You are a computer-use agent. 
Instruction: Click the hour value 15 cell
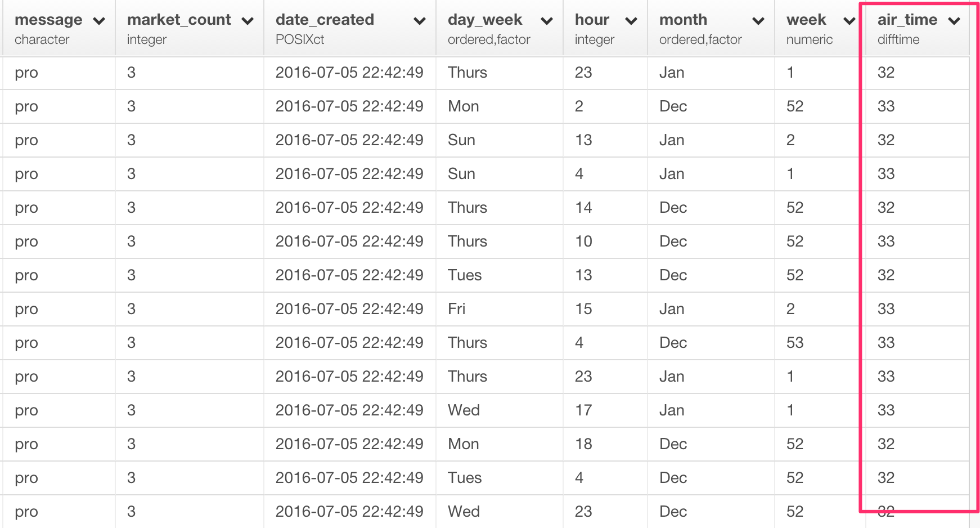(583, 309)
